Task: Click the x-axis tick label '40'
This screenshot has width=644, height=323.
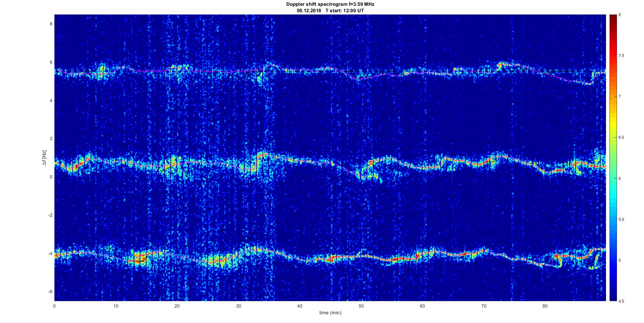Action: click(x=300, y=306)
